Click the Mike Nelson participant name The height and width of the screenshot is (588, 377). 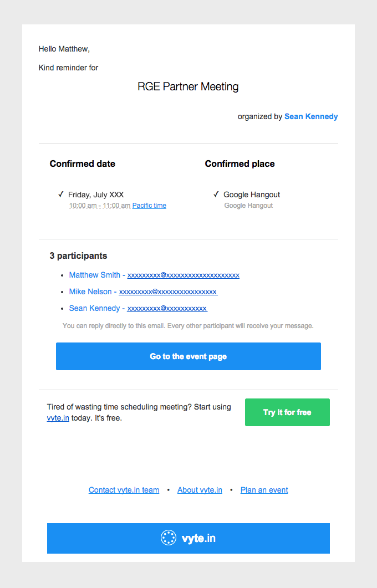pyautogui.click(x=90, y=292)
